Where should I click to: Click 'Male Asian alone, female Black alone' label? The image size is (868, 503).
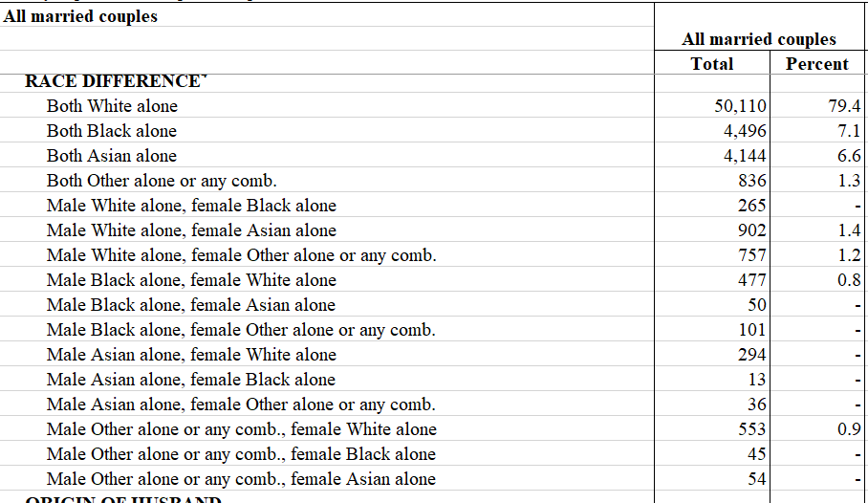pyautogui.click(x=191, y=380)
